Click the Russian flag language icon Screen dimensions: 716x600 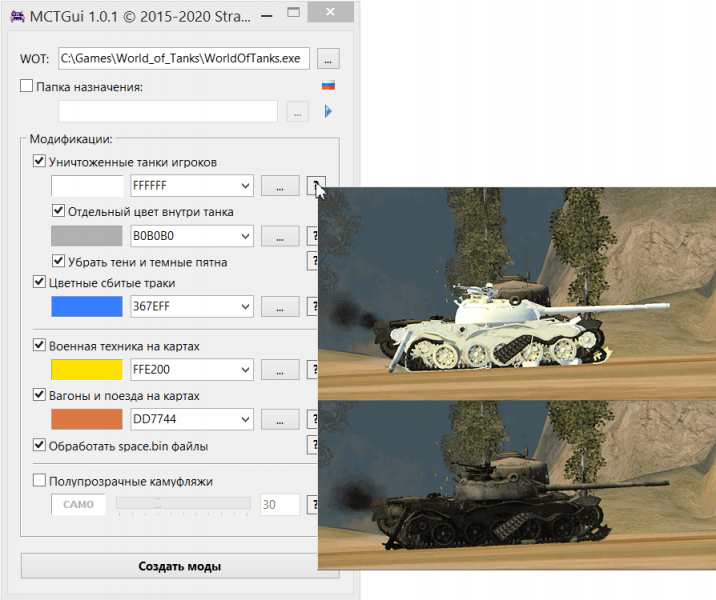pyautogui.click(x=327, y=86)
